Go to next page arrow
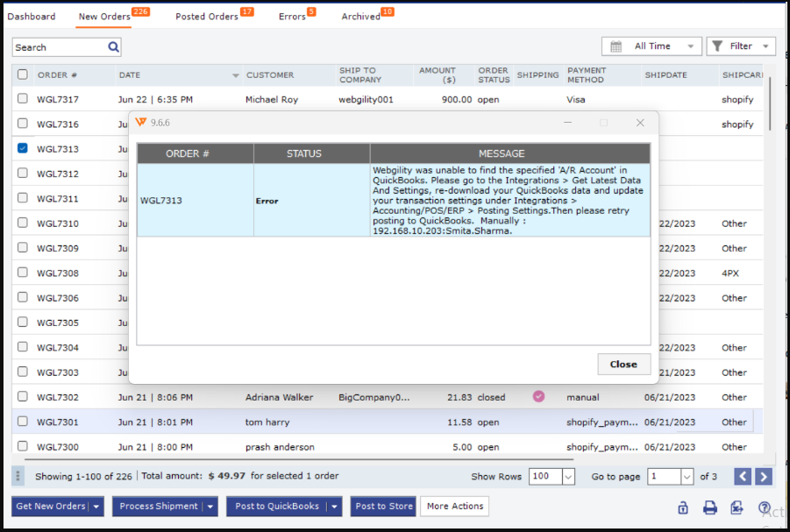Viewport: 790px width, 532px height. click(764, 477)
